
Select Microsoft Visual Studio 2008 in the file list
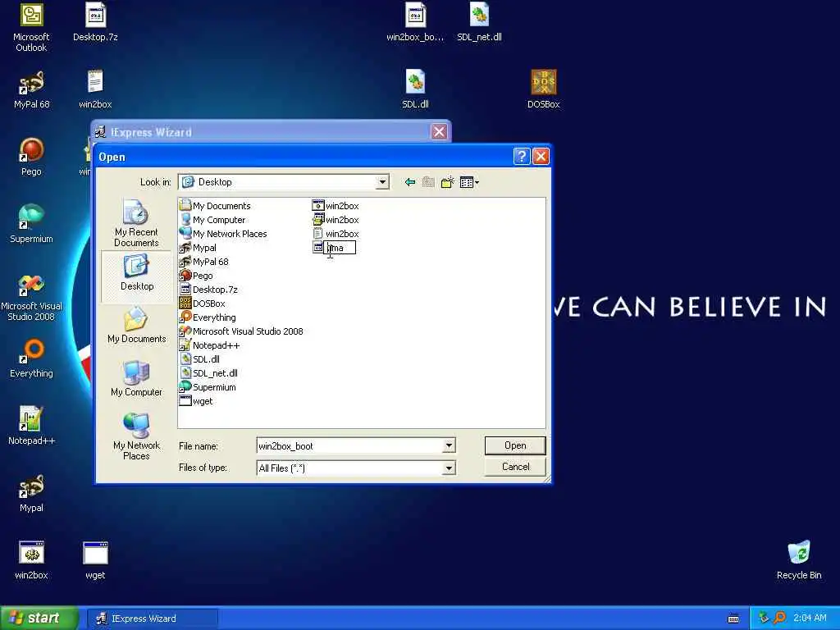pyautogui.click(x=241, y=331)
